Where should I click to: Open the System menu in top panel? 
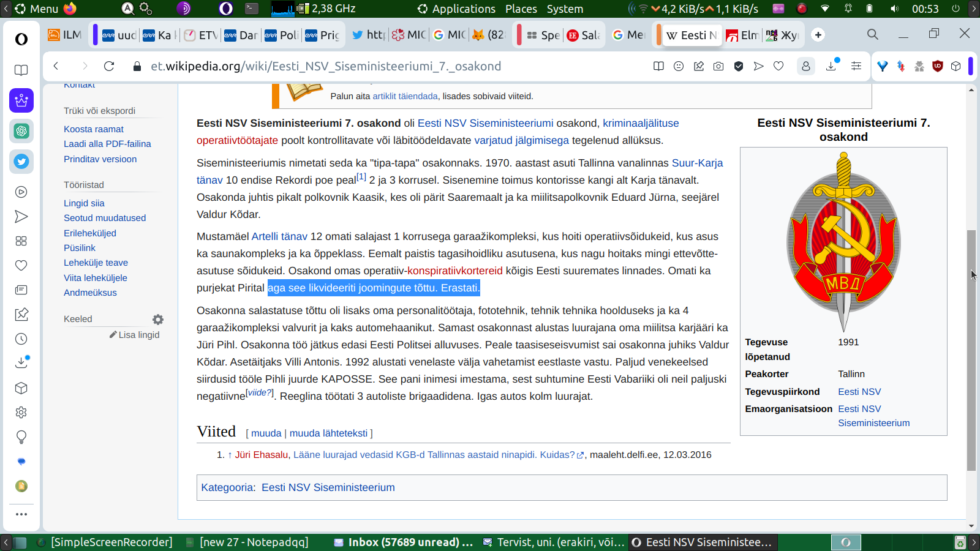(x=565, y=9)
